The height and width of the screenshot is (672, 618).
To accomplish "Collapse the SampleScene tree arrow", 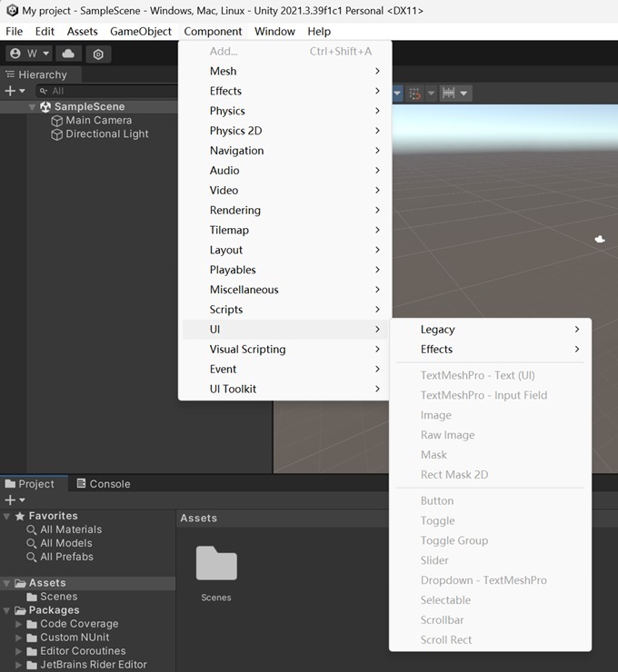I will [x=32, y=107].
